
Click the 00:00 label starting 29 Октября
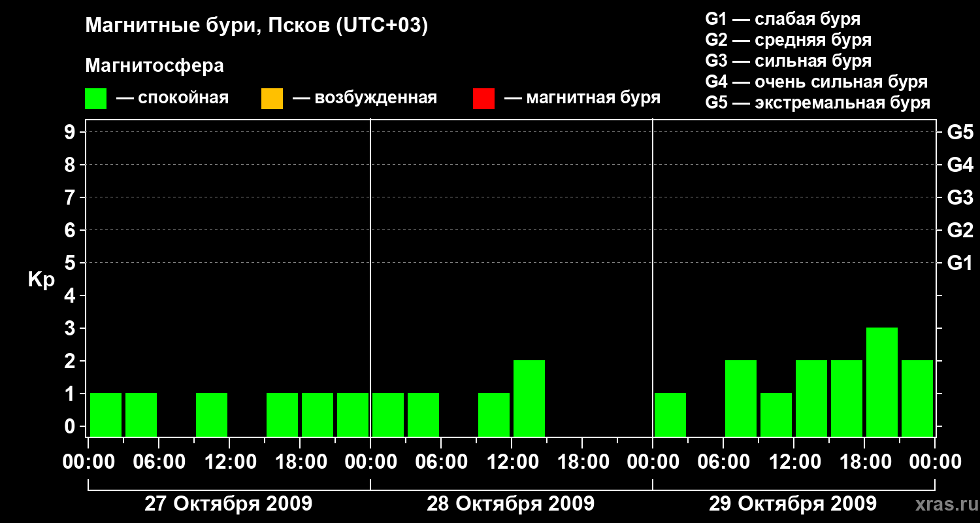point(653,462)
